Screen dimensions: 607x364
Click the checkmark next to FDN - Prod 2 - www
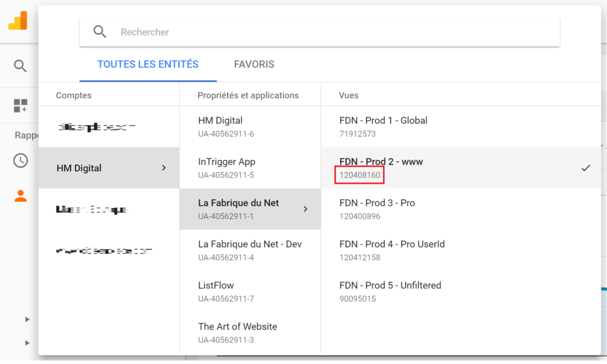pyautogui.click(x=586, y=168)
